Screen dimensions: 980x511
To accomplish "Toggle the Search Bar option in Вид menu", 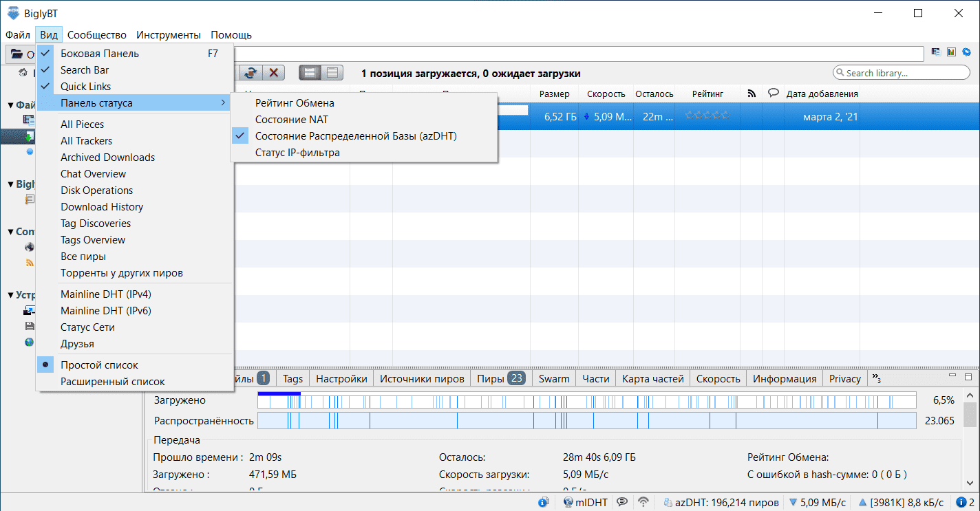I will pyautogui.click(x=135, y=69).
